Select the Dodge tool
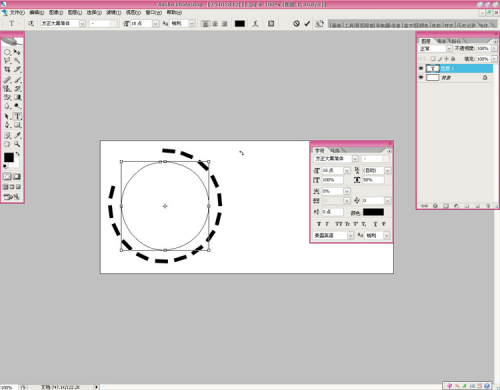The image size is (500, 390). click(x=17, y=106)
